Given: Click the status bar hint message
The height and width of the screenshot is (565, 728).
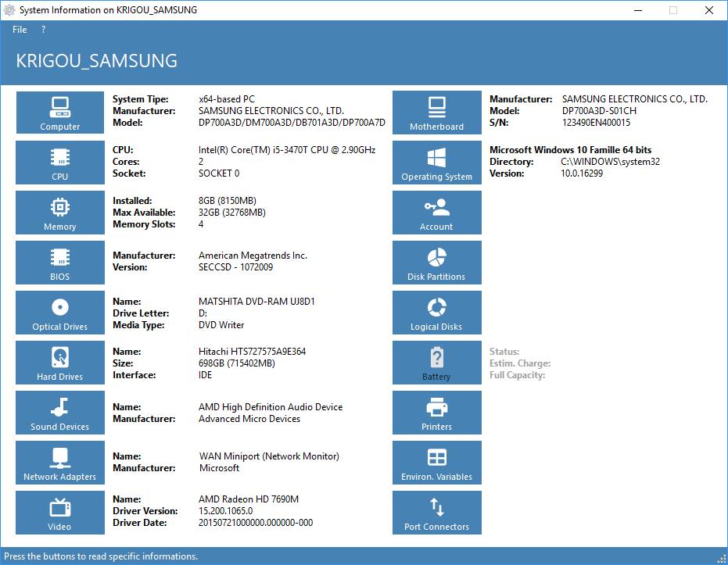Looking at the screenshot, I should [x=101, y=556].
